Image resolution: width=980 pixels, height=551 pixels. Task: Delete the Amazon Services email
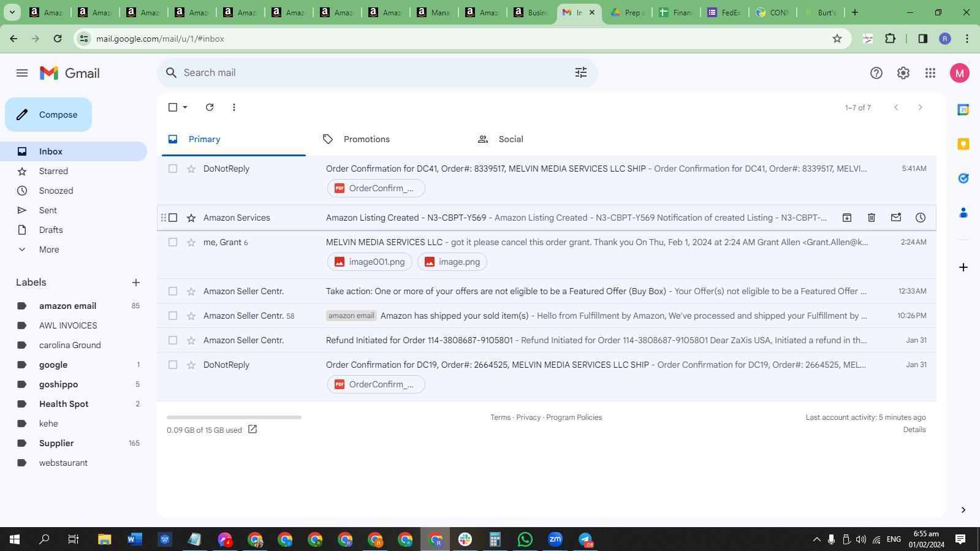tap(872, 218)
